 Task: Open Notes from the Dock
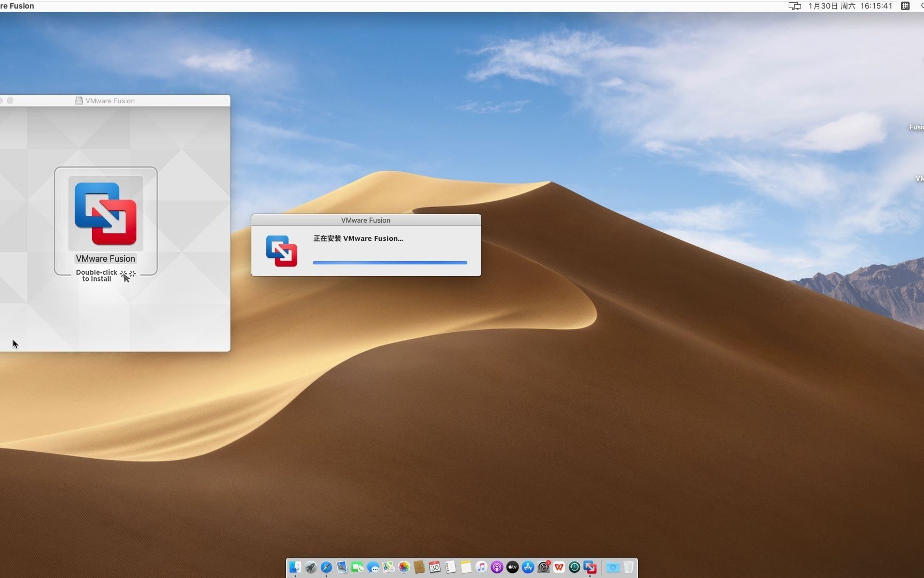(x=466, y=567)
